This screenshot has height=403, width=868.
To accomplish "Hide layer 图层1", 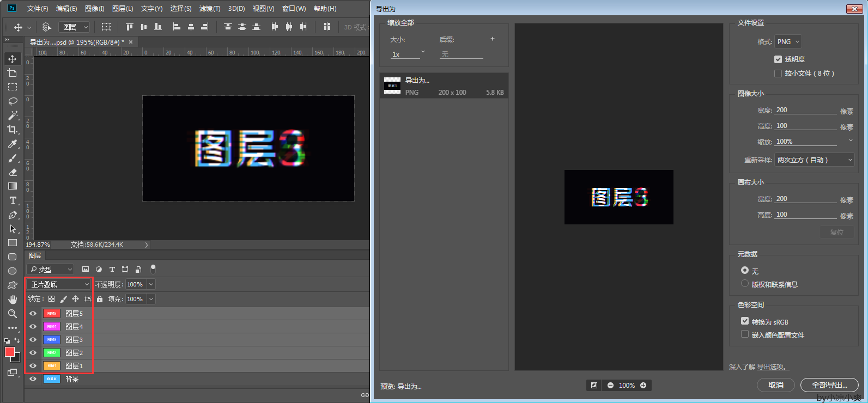I will pos(33,366).
